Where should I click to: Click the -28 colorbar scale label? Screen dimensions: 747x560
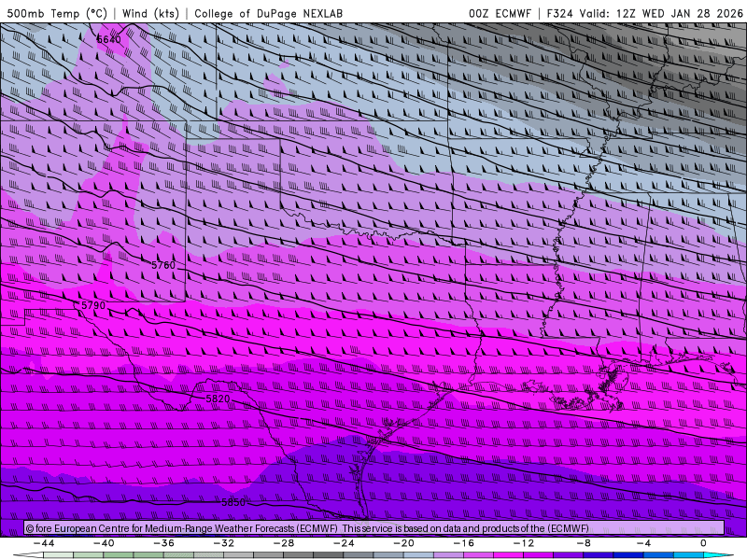[284, 543]
